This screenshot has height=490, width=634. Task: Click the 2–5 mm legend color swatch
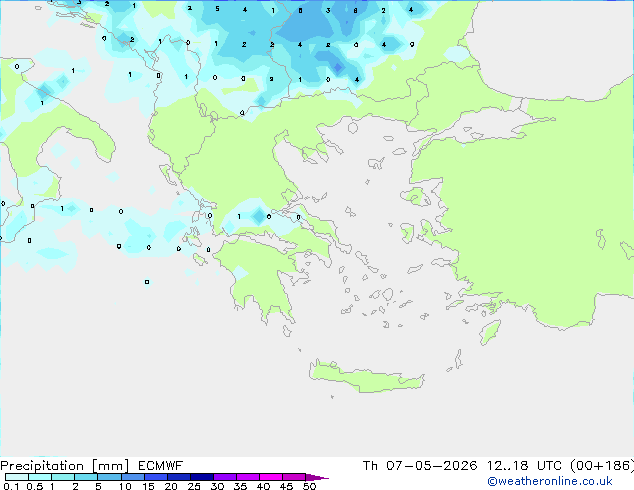86,477
